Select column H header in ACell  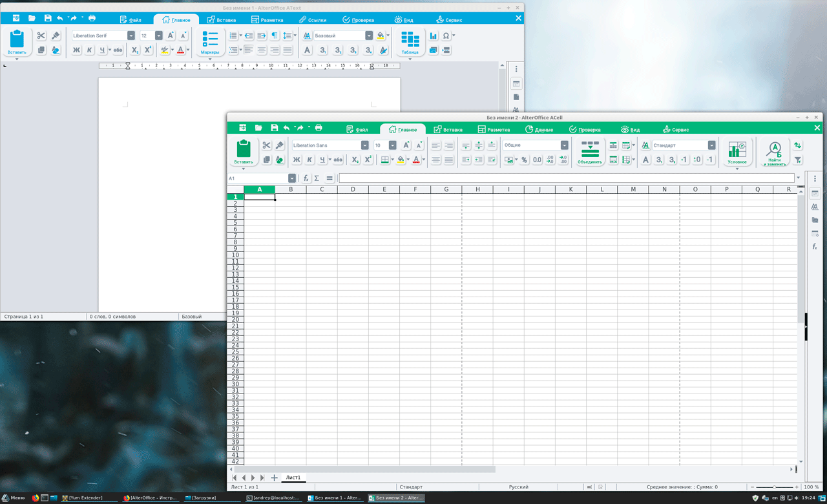pos(477,189)
